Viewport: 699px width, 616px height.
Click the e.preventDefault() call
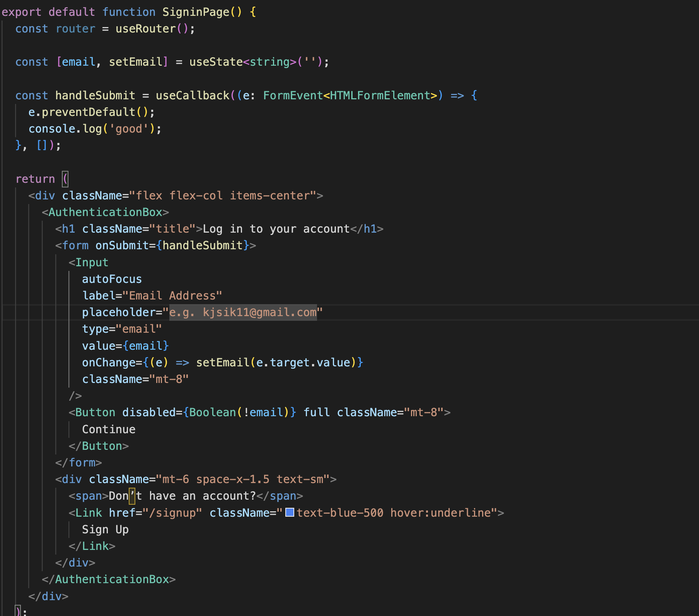coord(91,112)
